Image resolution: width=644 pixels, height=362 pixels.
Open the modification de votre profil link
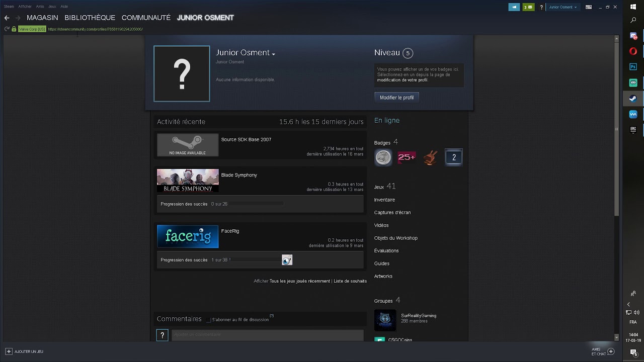[402, 80]
